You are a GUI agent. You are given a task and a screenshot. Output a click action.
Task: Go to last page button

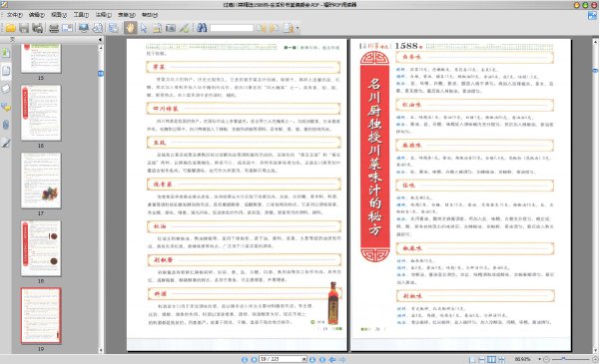click(x=322, y=359)
